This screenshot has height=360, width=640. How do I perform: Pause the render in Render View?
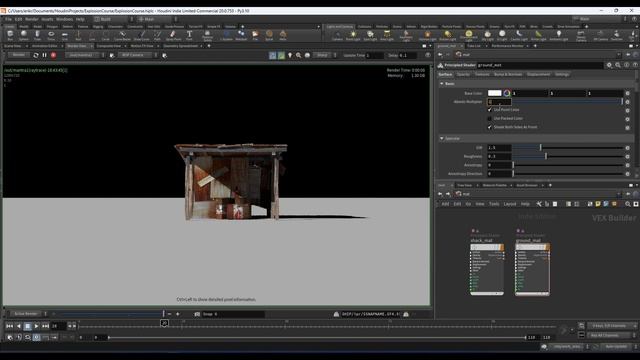[x=44, y=55]
